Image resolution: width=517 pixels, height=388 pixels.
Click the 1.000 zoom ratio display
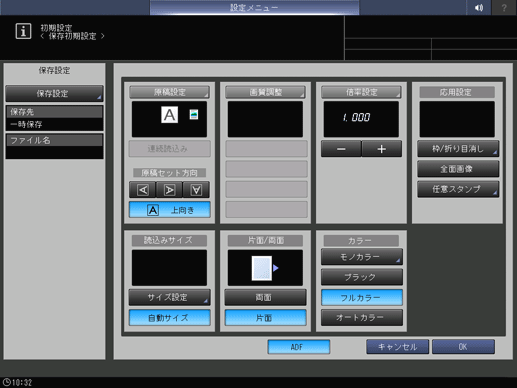(361, 119)
